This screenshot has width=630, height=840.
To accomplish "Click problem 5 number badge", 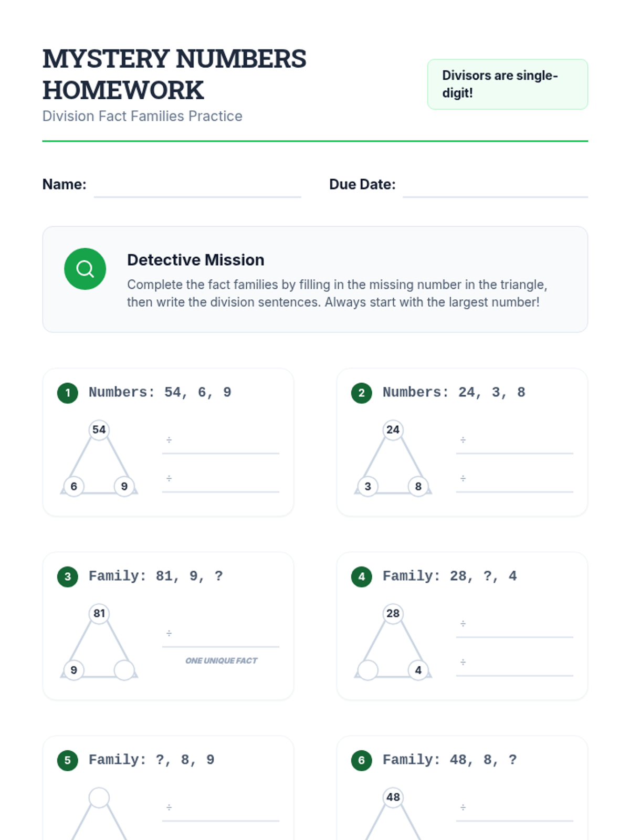I will tap(68, 760).
